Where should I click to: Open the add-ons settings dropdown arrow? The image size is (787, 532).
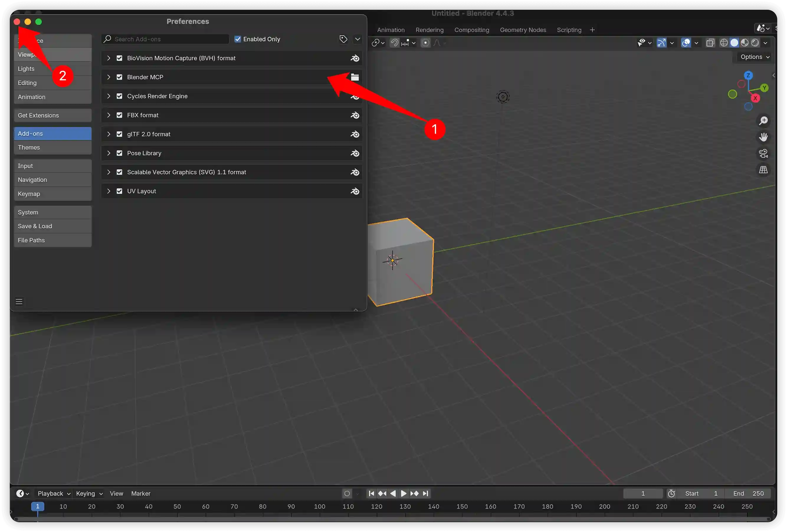tap(358, 39)
